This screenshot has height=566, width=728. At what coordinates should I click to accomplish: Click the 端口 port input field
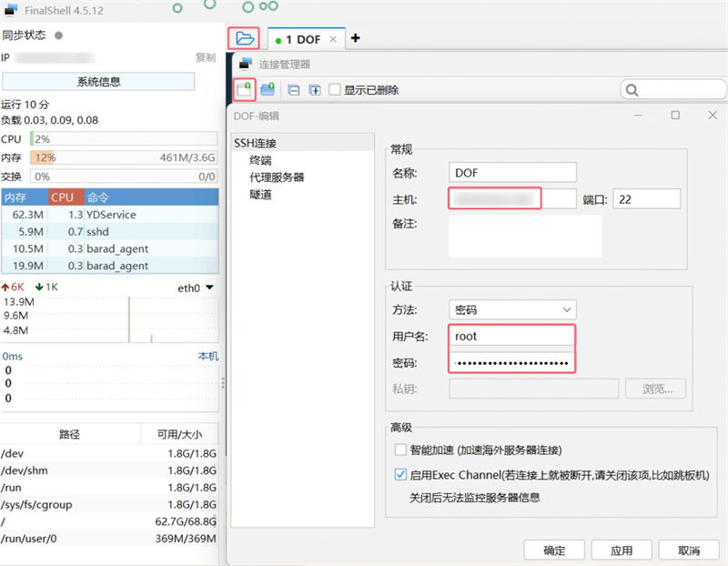click(646, 198)
